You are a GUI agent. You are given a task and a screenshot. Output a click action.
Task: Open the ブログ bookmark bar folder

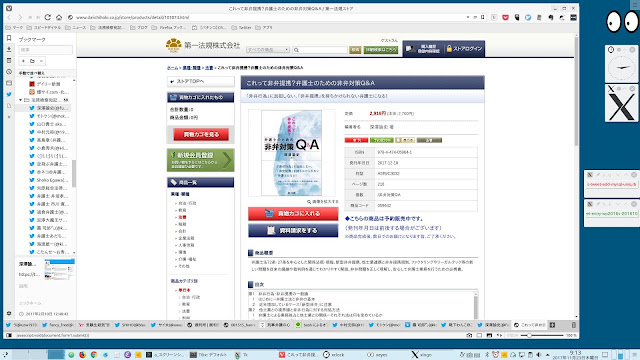139,28
